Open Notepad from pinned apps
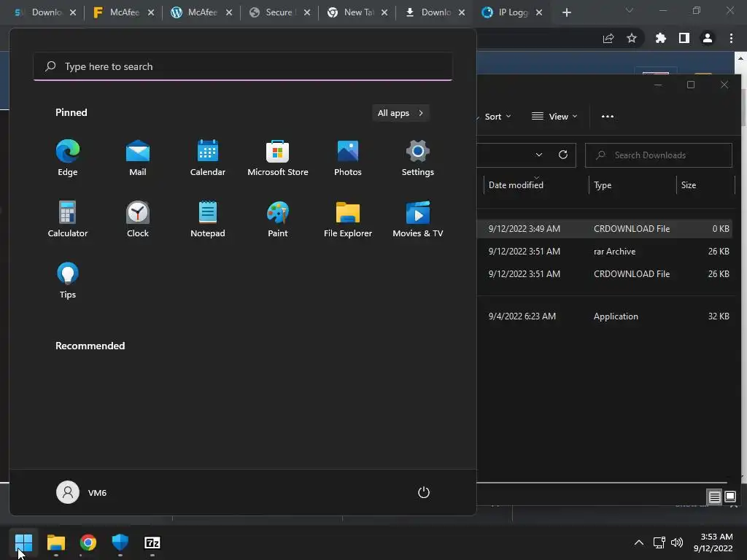Screen dimensions: 747x560 click(x=208, y=219)
